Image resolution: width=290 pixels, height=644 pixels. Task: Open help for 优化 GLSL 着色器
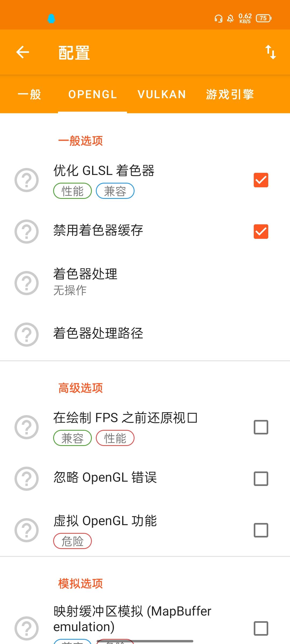27,180
